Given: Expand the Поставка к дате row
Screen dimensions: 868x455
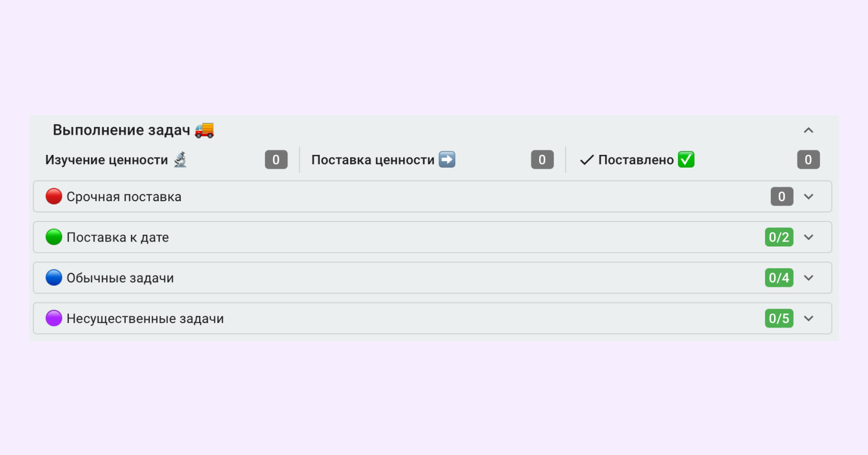Looking at the screenshot, I should coord(808,237).
